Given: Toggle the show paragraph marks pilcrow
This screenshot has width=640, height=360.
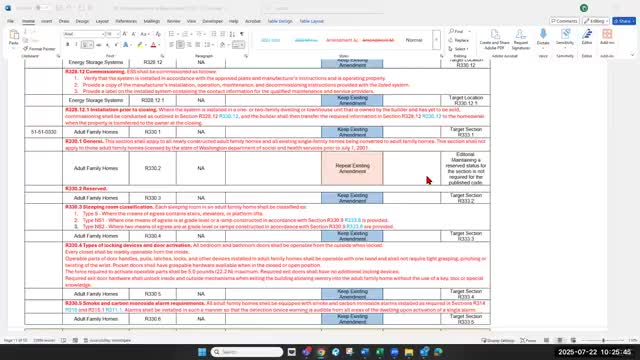Looking at the screenshot, I should pos(242,34).
